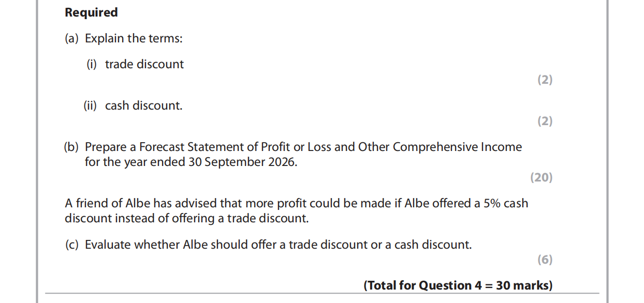
Task: Click the bold "Required" heading
Action: coord(91,12)
